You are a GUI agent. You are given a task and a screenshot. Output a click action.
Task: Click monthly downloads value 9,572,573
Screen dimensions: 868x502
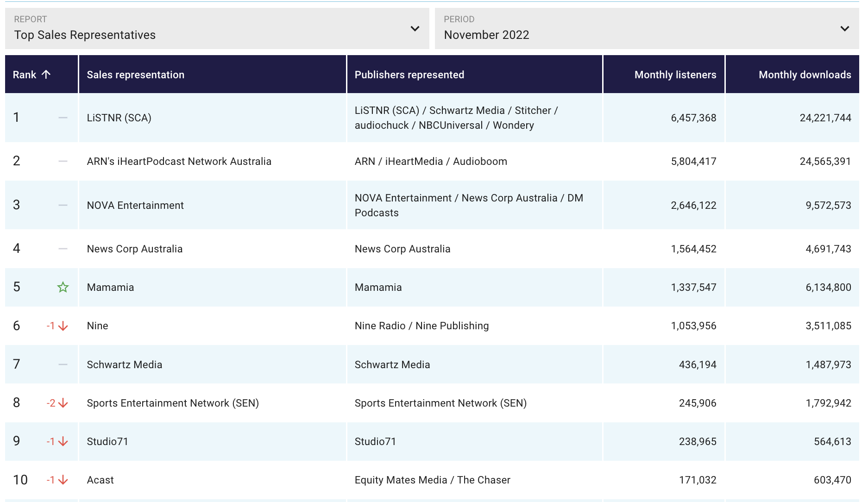[828, 205]
